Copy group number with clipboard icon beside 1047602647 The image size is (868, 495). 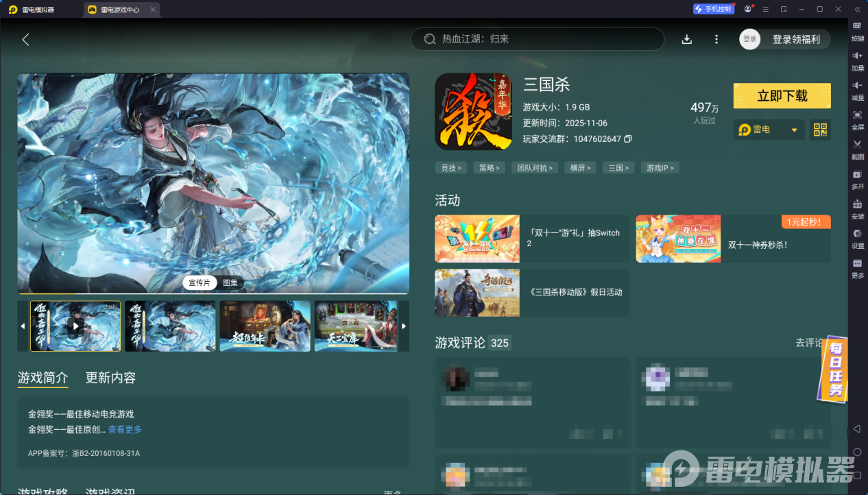coord(627,138)
